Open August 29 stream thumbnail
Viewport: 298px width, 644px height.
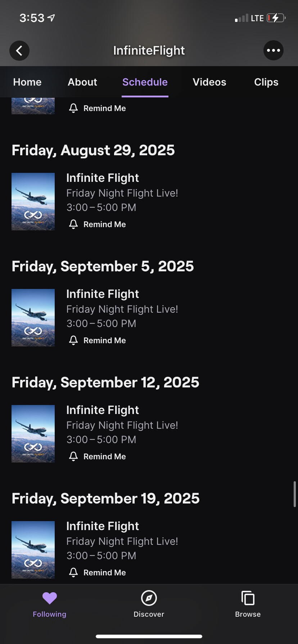pyautogui.click(x=33, y=202)
